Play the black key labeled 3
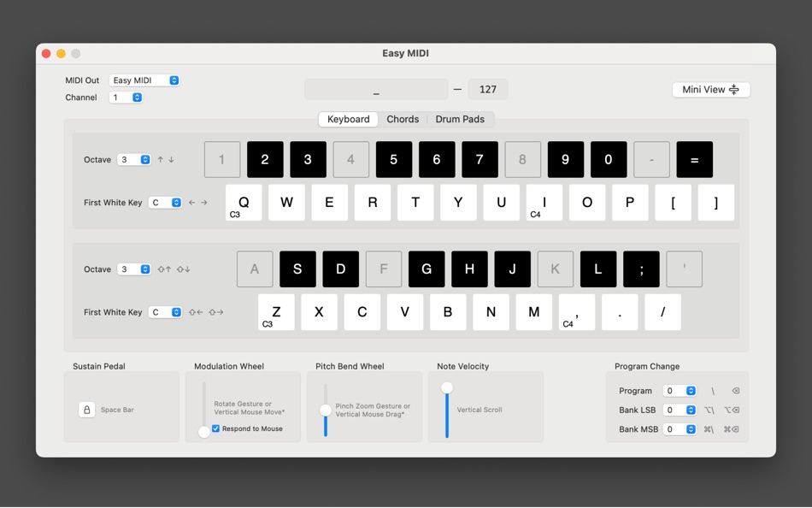 308,160
